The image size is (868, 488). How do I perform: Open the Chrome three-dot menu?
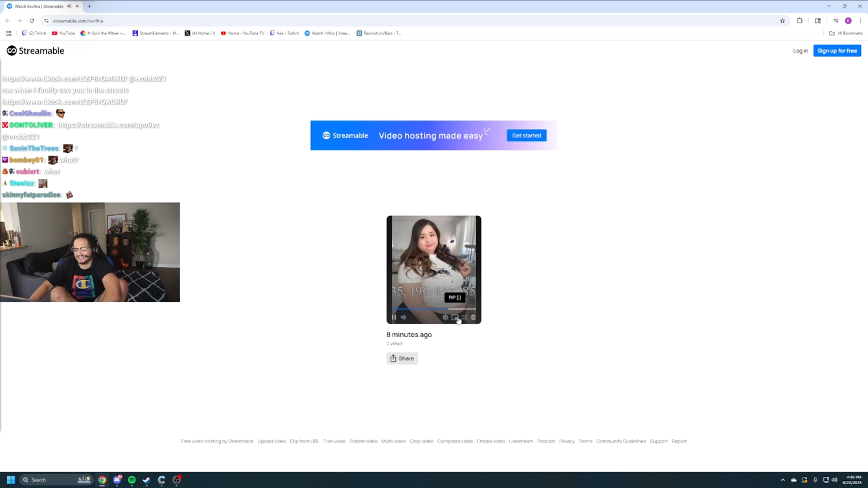860,21
